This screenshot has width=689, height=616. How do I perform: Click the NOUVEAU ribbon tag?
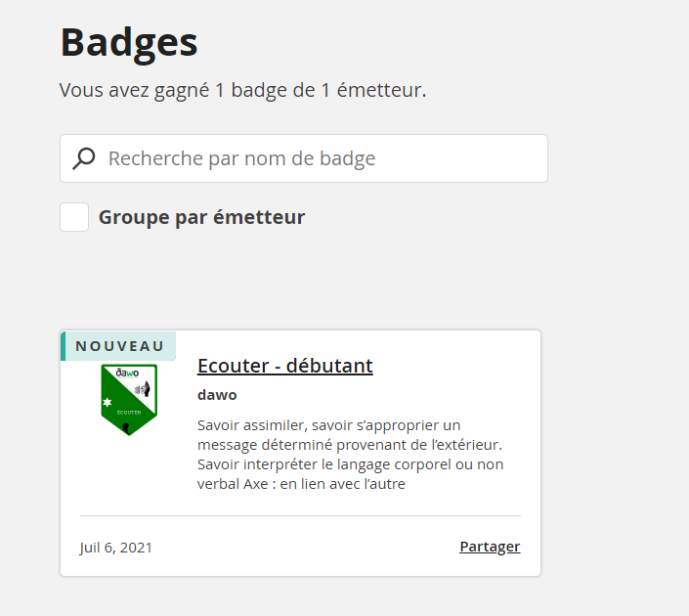[x=118, y=346]
